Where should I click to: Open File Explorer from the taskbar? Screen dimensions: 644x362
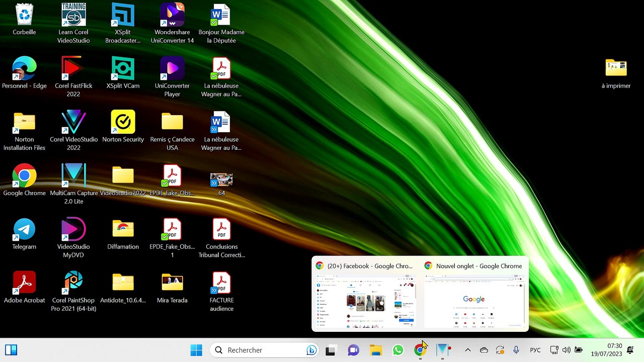[x=376, y=350]
